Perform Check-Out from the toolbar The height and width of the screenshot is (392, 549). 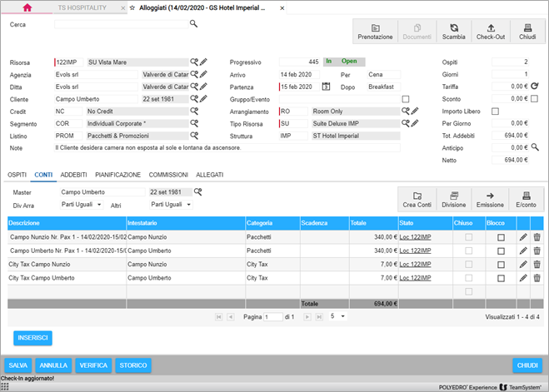coord(491,32)
